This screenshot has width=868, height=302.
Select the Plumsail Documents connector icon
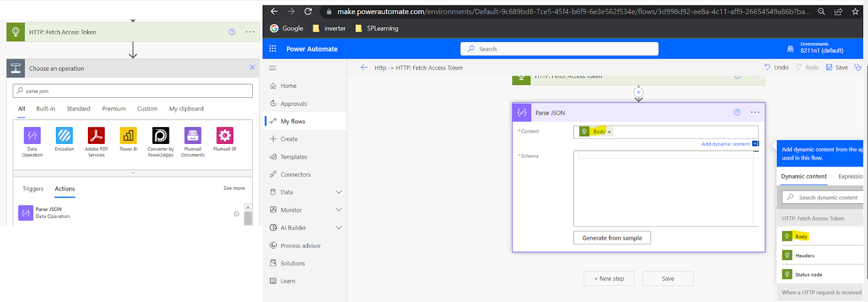(193, 135)
